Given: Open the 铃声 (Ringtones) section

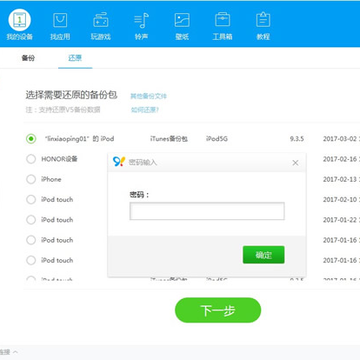Looking at the screenshot, I should 141,25.
